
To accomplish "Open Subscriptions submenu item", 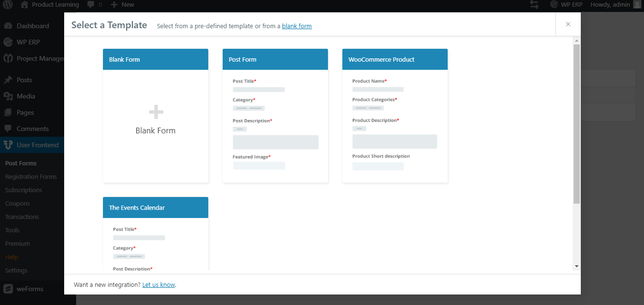I will [x=24, y=190].
